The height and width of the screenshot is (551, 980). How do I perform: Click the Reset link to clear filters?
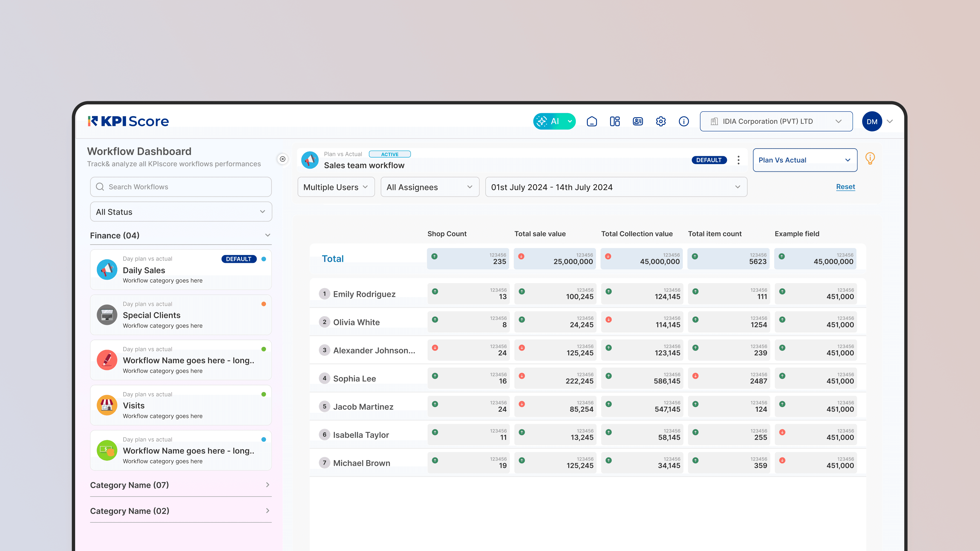pos(845,187)
